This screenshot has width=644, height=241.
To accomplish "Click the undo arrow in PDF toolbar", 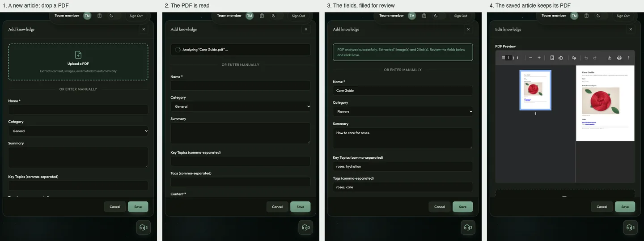I will (586, 58).
